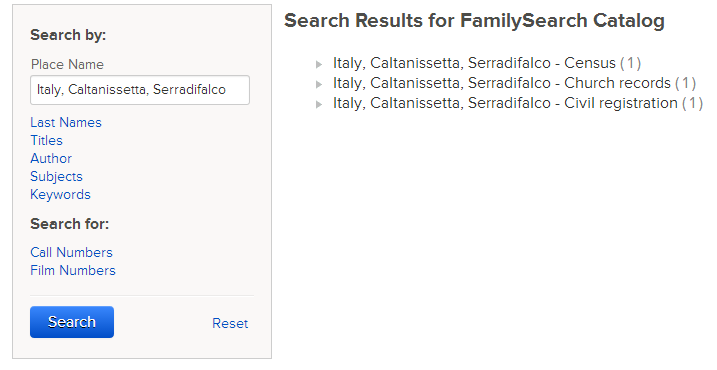Reset the search form
The image size is (717, 370).
point(230,323)
